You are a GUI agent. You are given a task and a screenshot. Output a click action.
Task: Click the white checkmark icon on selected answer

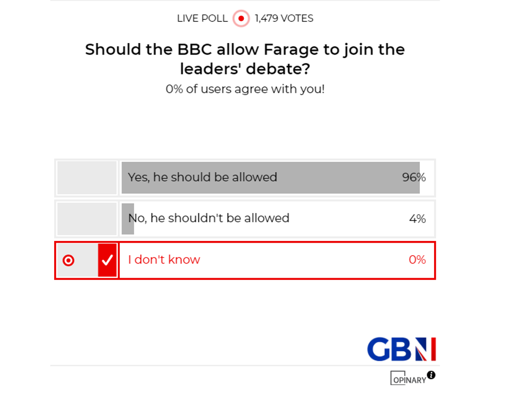pyautogui.click(x=108, y=260)
